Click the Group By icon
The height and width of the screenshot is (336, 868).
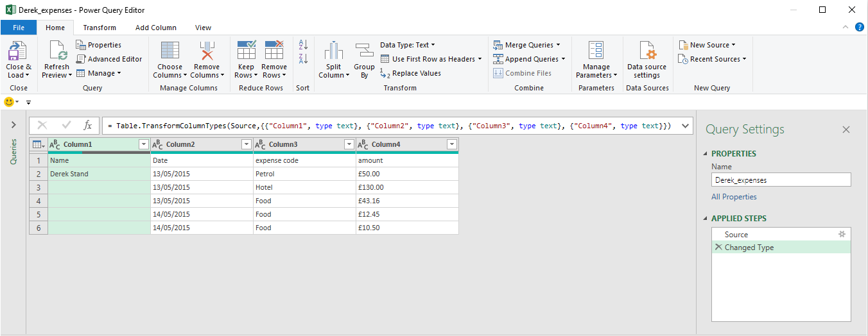[364, 51]
